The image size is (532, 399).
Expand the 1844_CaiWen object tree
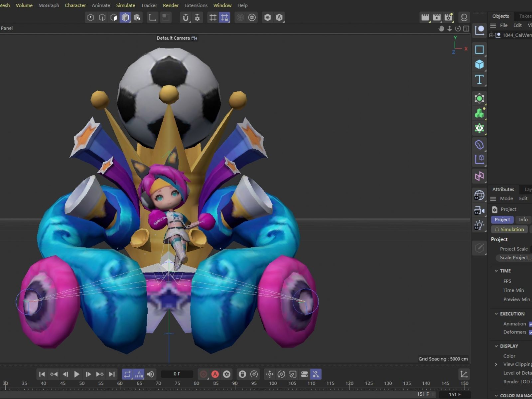491,35
